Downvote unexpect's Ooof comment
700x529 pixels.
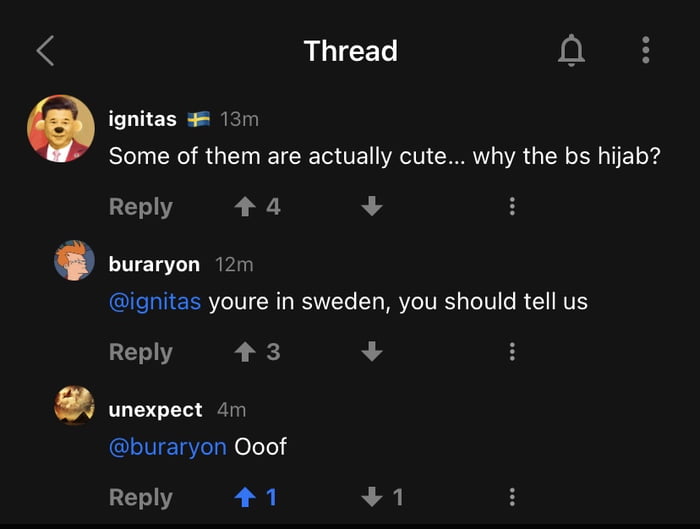click(x=372, y=497)
